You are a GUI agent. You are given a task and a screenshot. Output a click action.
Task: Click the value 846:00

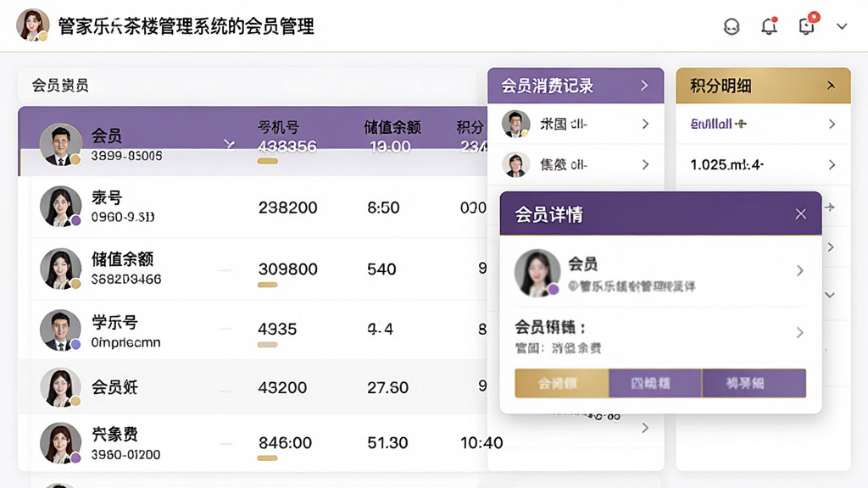point(285,442)
